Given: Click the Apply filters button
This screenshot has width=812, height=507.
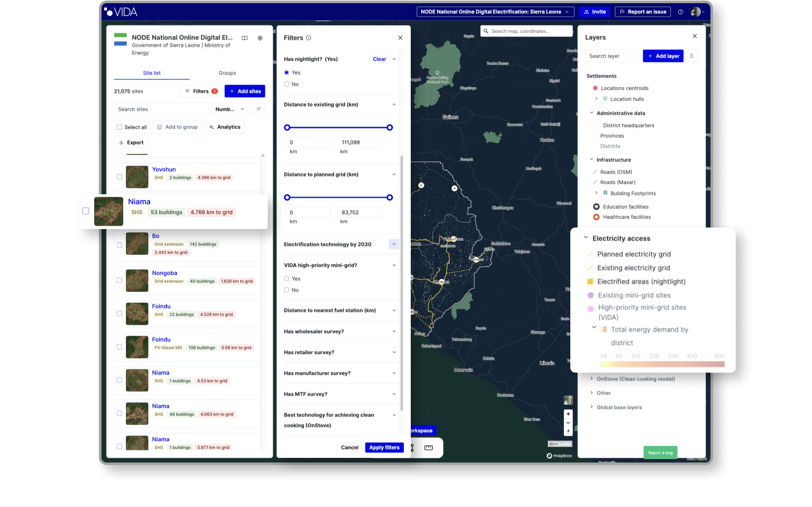Looking at the screenshot, I should click(x=384, y=447).
